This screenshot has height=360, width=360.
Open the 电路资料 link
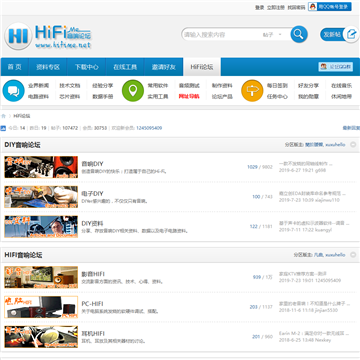(38, 96)
